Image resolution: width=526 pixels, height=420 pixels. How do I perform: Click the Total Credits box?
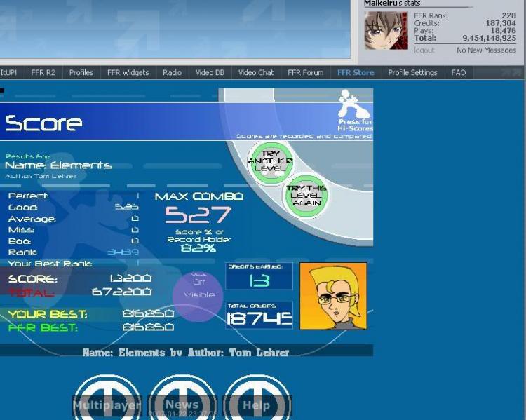[259, 316]
